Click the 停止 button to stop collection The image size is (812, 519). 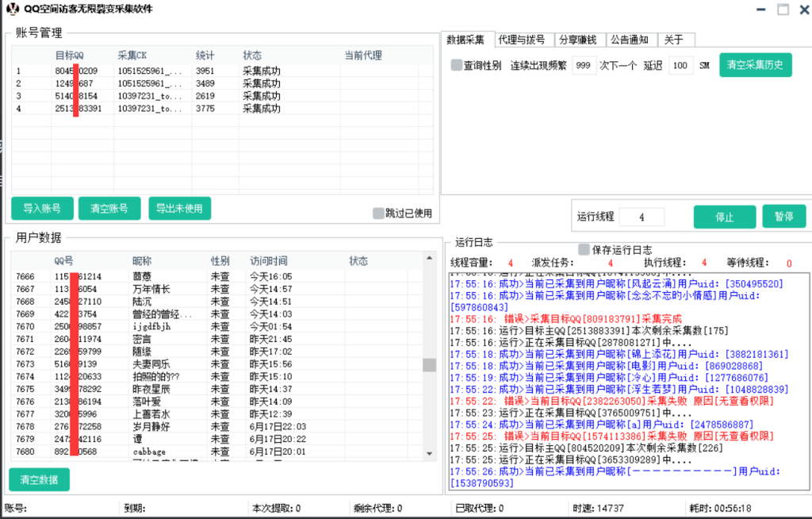pyautogui.click(x=724, y=216)
